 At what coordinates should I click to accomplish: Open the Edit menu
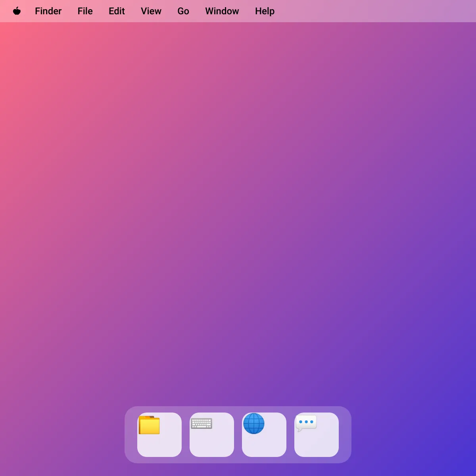[x=117, y=11]
